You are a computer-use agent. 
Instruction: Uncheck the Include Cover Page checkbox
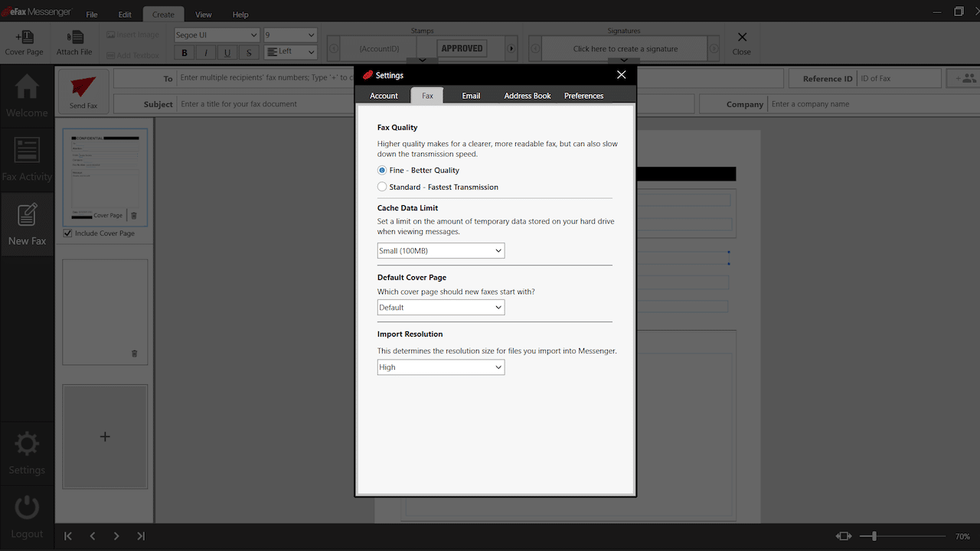click(68, 233)
